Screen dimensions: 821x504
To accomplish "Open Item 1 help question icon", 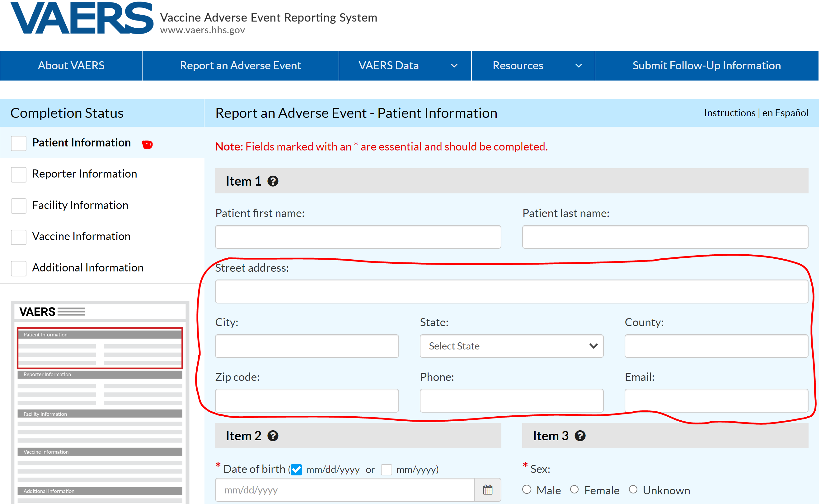I will (x=273, y=181).
